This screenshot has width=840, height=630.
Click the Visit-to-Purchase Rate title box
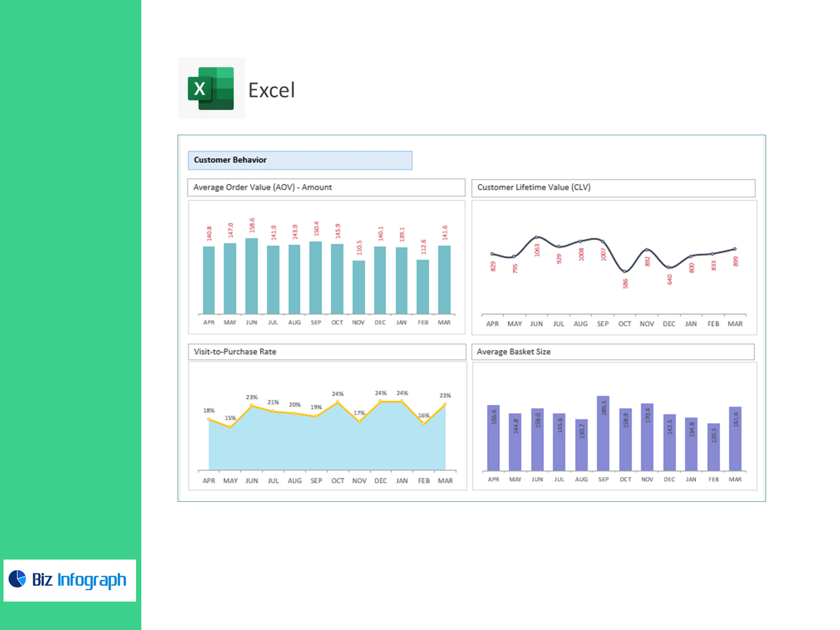click(x=326, y=352)
